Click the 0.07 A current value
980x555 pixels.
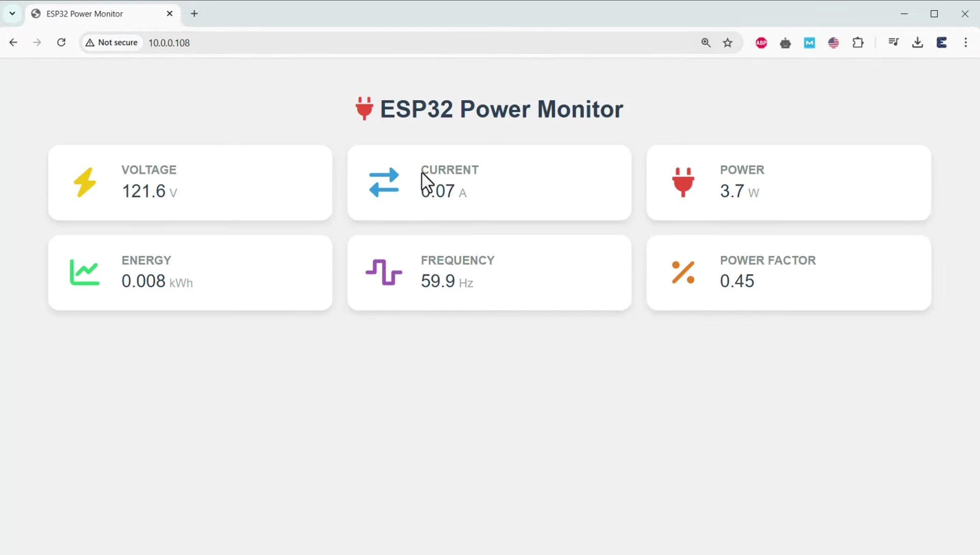point(444,191)
